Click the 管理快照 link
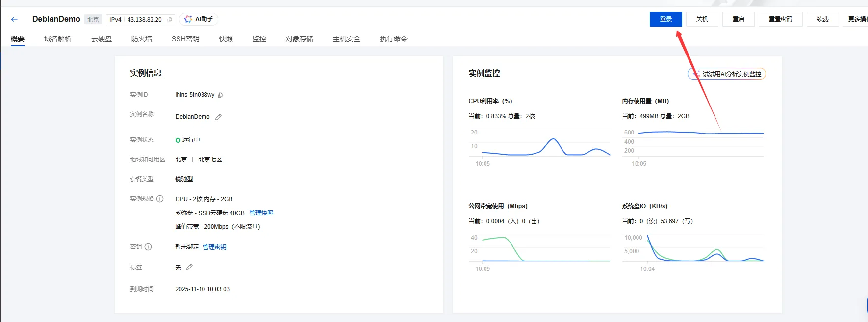This screenshot has height=322, width=868. coord(261,213)
